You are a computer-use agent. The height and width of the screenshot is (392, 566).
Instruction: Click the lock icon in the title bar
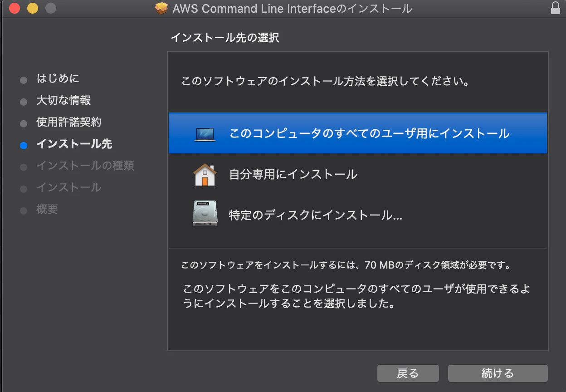coord(555,8)
